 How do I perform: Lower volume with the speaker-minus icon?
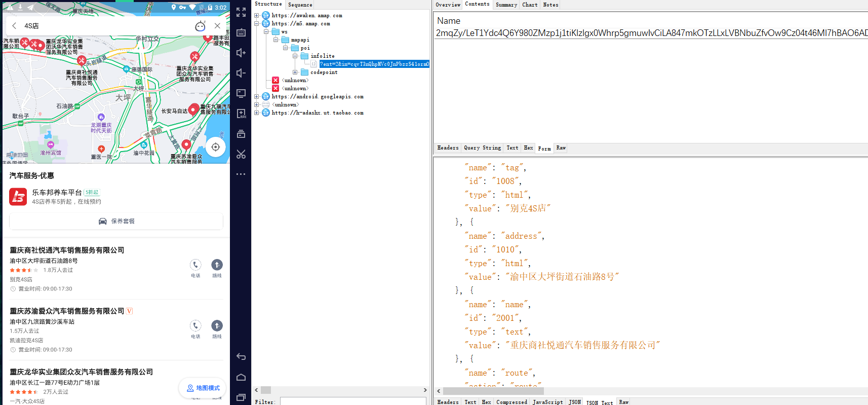click(241, 73)
